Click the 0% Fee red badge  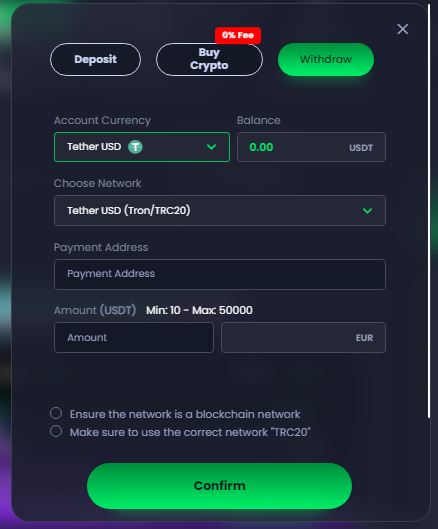238,35
